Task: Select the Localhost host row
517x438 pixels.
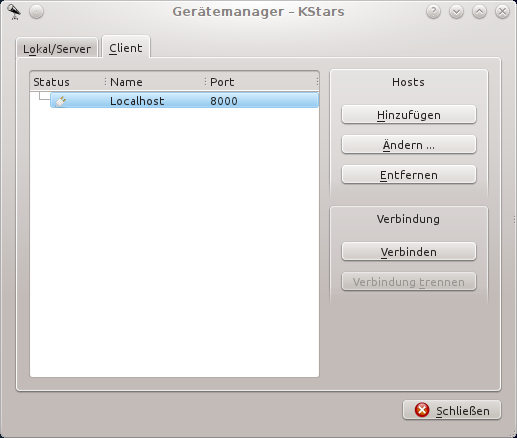Action: coord(184,101)
